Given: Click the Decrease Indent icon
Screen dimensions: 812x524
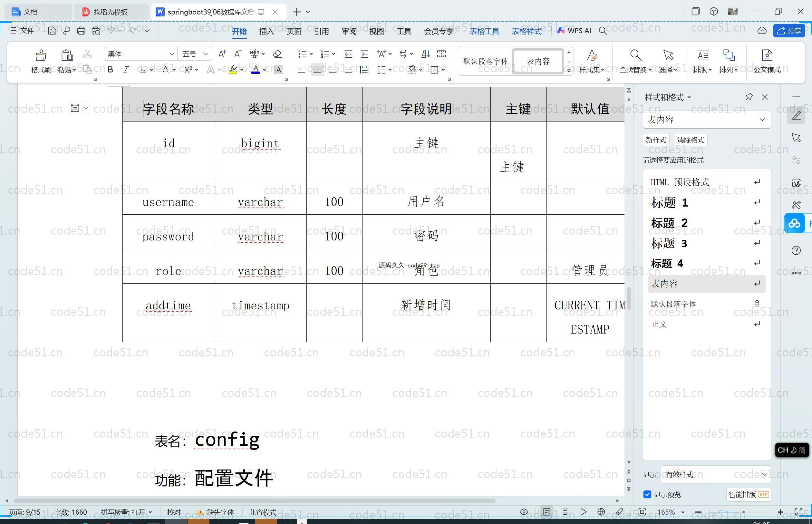Looking at the screenshot, I should pos(348,54).
